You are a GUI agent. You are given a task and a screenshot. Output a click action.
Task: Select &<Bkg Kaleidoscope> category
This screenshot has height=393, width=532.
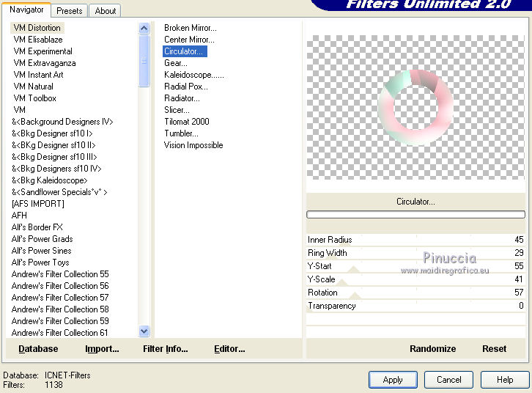[50, 180]
